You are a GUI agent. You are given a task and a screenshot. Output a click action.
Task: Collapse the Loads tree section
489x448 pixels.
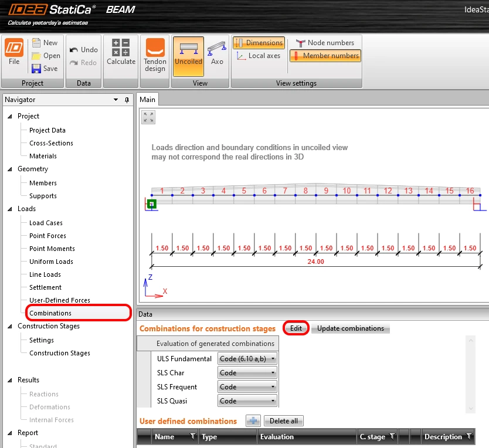click(x=10, y=209)
